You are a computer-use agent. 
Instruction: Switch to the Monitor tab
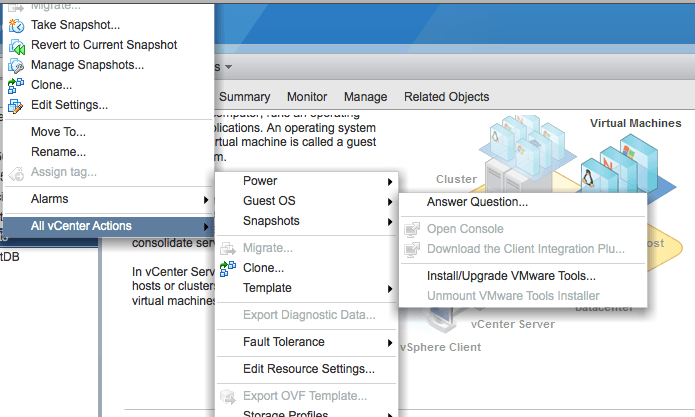(x=307, y=97)
